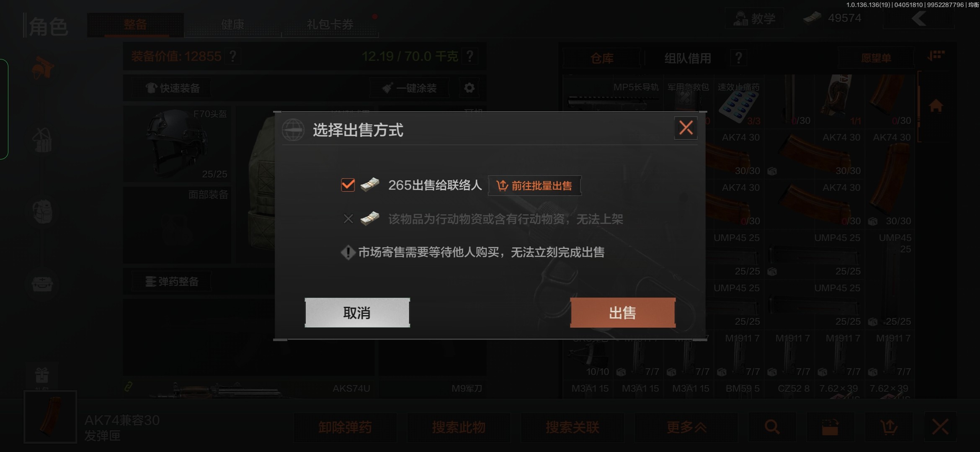Select the backpack icon in the left sidebar
980x452 pixels.
[x=43, y=212]
